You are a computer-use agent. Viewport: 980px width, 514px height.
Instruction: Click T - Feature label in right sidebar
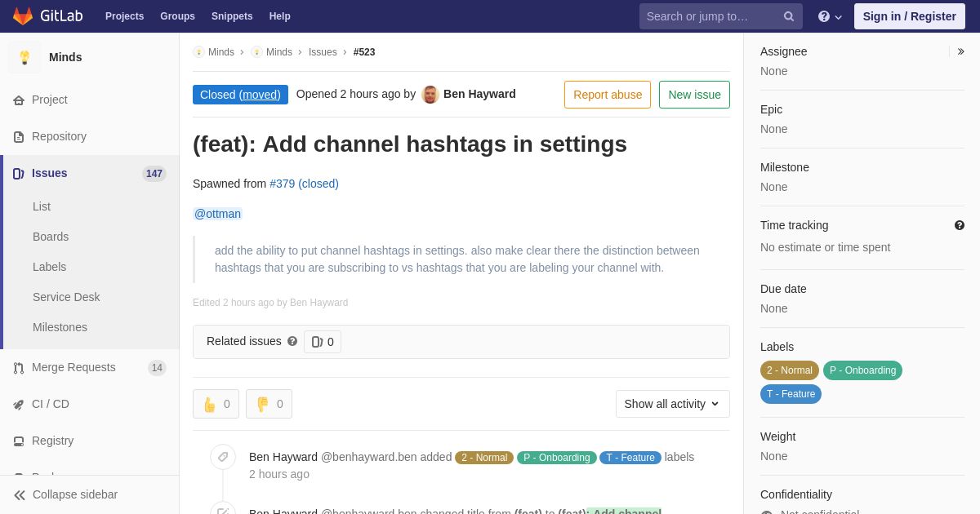pyautogui.click(x=791, y=394)
